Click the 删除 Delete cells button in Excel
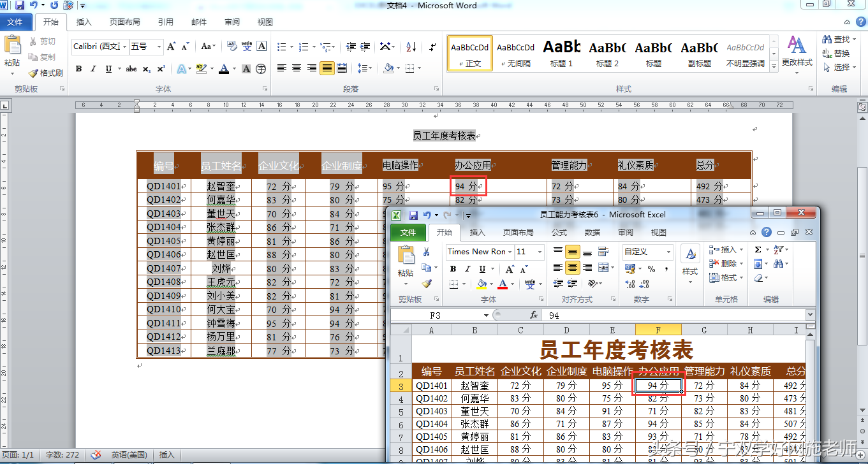The height and width of the screenshot is (464, 868). (x=725, y=263)
